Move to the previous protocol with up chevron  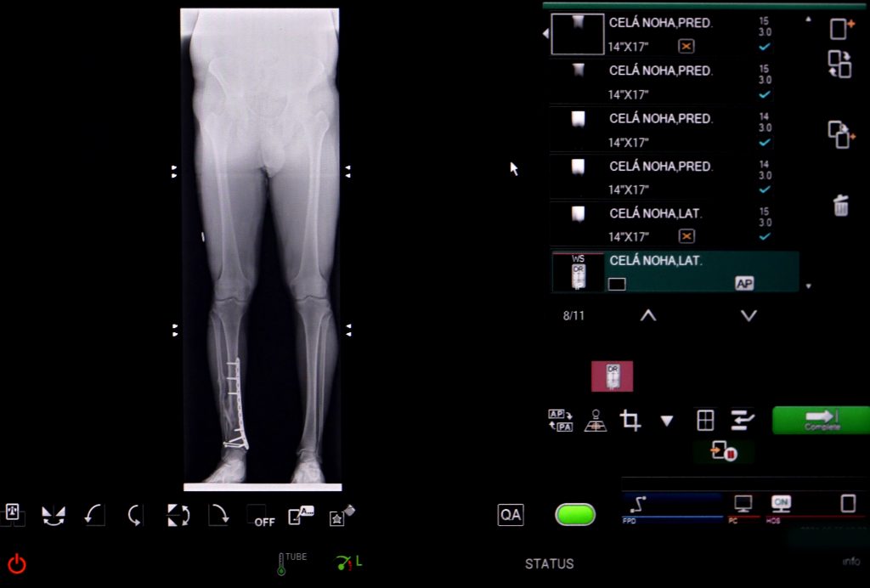[x=647, y=315]
